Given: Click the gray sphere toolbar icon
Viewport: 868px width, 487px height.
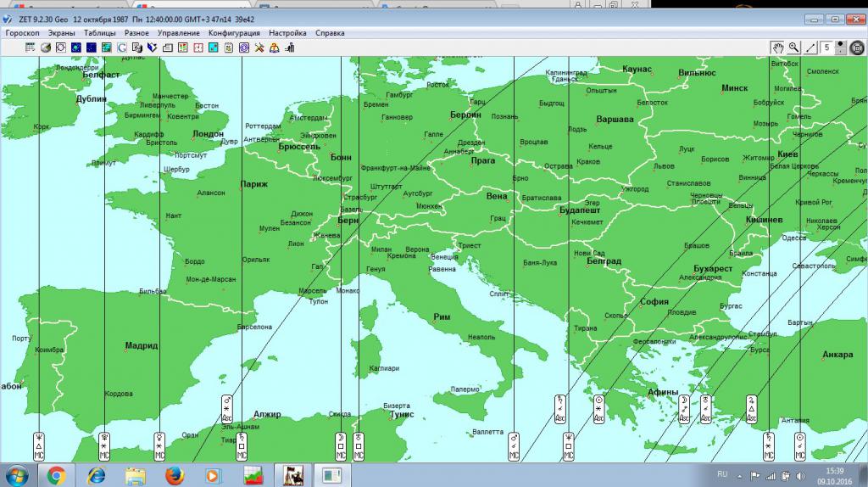Looking at the screenshot, I should point(46,48).
